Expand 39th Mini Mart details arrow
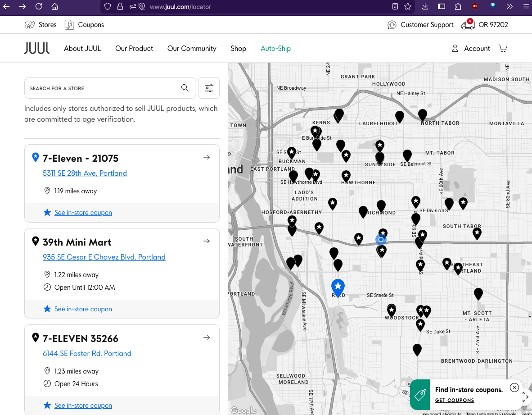This screenshot has width=532, height=415. [207, 241]
